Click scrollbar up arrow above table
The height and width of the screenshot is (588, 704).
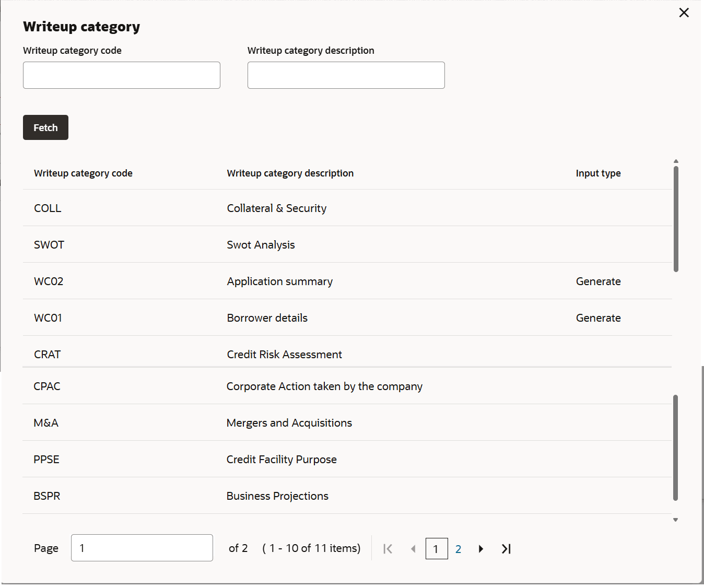(x=676, y=161)
